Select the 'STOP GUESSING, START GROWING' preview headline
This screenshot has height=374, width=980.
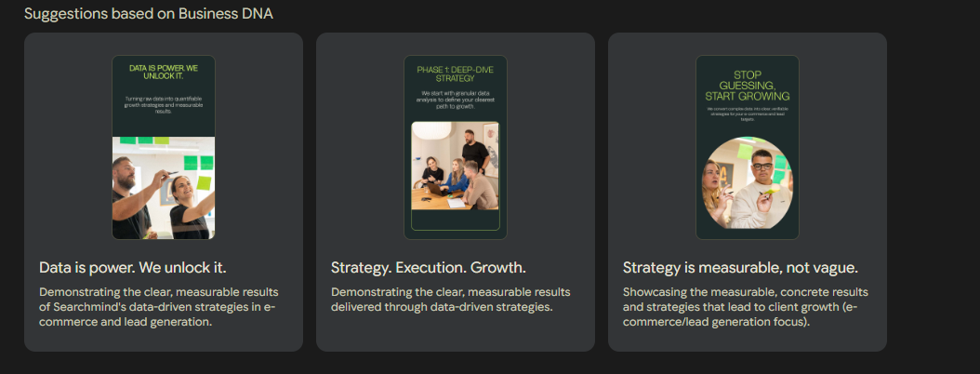748,85
